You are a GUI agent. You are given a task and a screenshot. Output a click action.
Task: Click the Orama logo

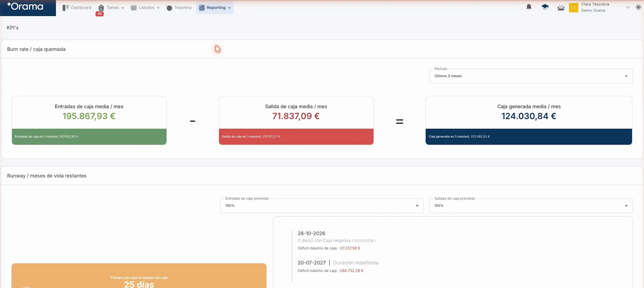point(25,6)
